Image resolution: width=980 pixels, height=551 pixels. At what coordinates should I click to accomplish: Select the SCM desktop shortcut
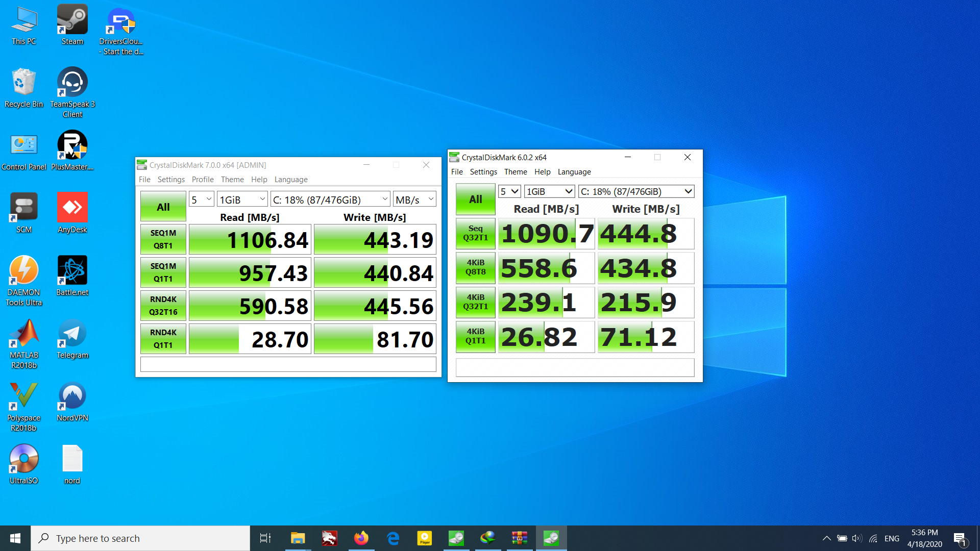[24, 213]
